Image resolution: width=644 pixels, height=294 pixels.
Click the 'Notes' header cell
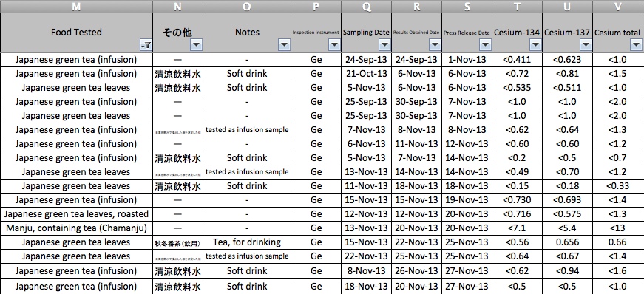coord(247,33)
